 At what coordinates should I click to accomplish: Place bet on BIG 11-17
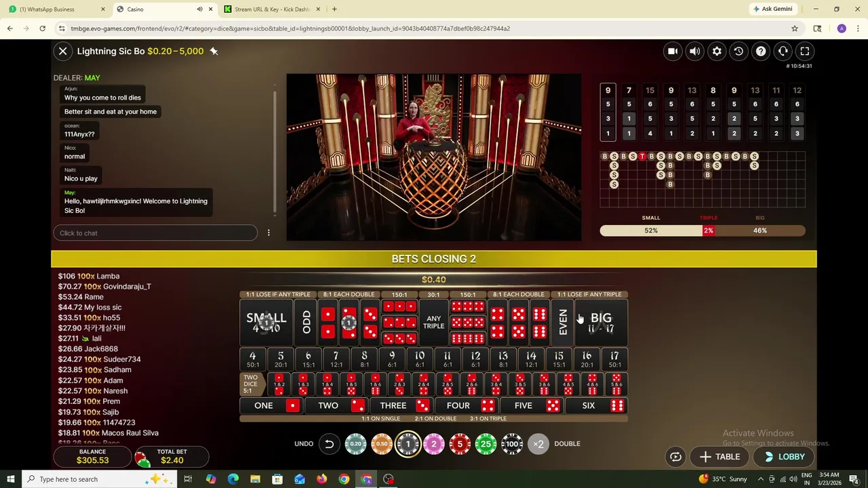[x=601, y=322]
